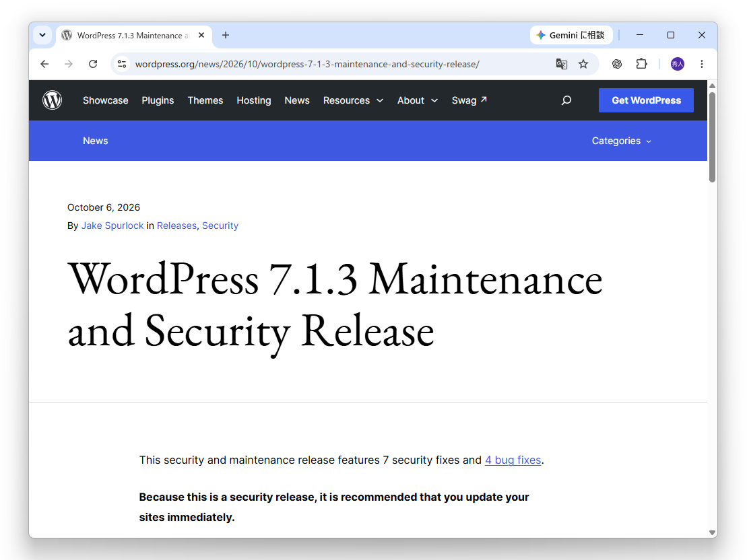Open tab search dropdown arrow
This screenshot has height=560, width=747.
[42, 35]
